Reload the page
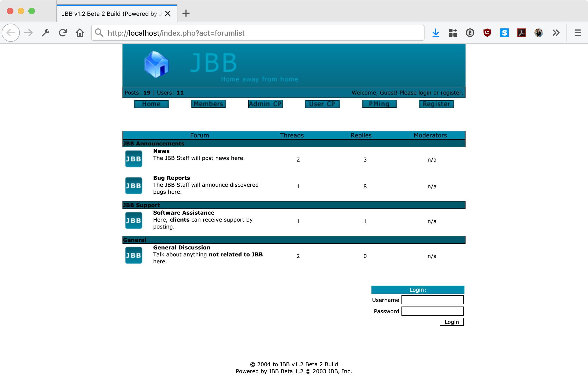 tap(63, 33)
